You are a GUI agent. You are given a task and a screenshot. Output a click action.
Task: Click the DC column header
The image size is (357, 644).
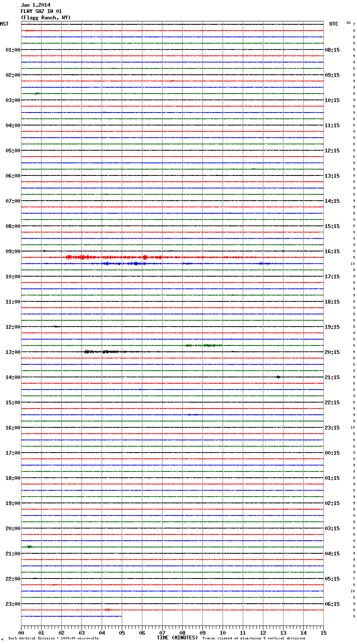349,23
